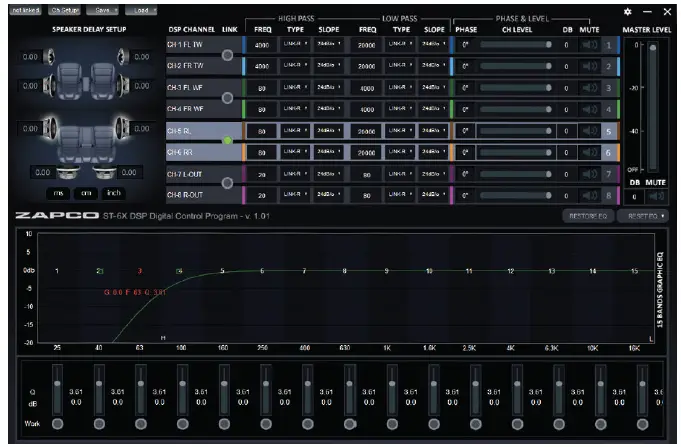Mute channel CH3 FL WF speaker icon

[x=590, y=88]
